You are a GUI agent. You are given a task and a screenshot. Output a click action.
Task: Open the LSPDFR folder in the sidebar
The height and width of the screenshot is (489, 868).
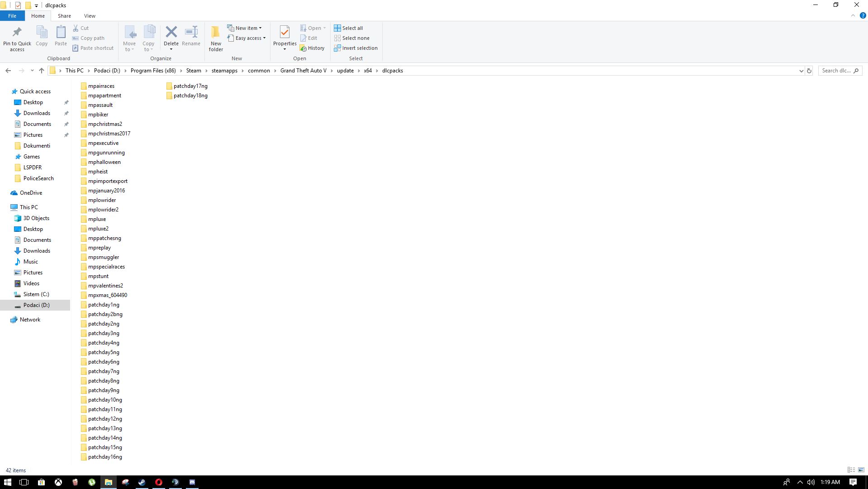click(x=33, y=168)
